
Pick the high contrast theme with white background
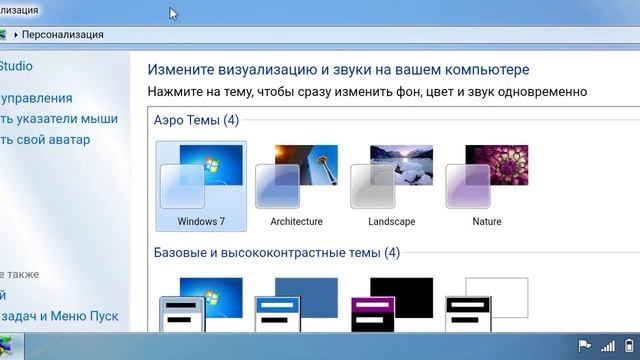[x=487, y=304]
